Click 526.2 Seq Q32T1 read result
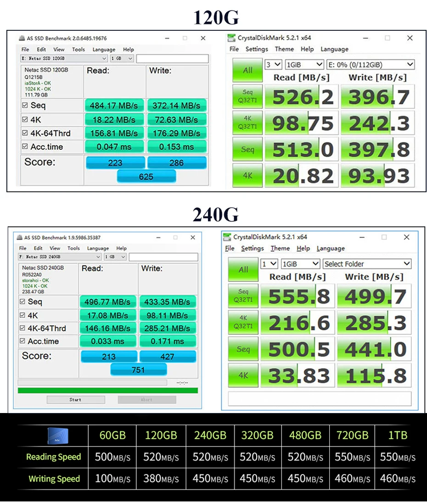This screenshot has width=427, height=504. click(x=301, y=96)
